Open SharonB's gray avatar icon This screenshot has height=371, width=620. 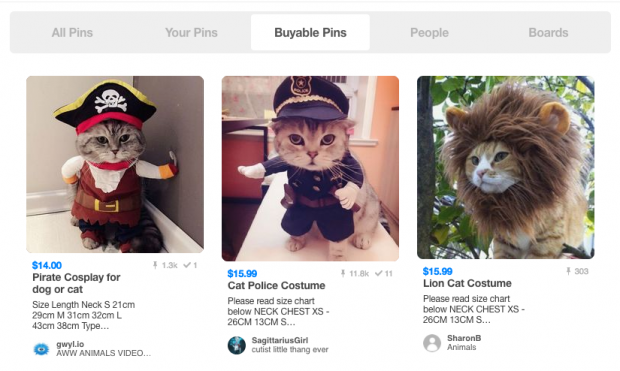click(432, 343)
